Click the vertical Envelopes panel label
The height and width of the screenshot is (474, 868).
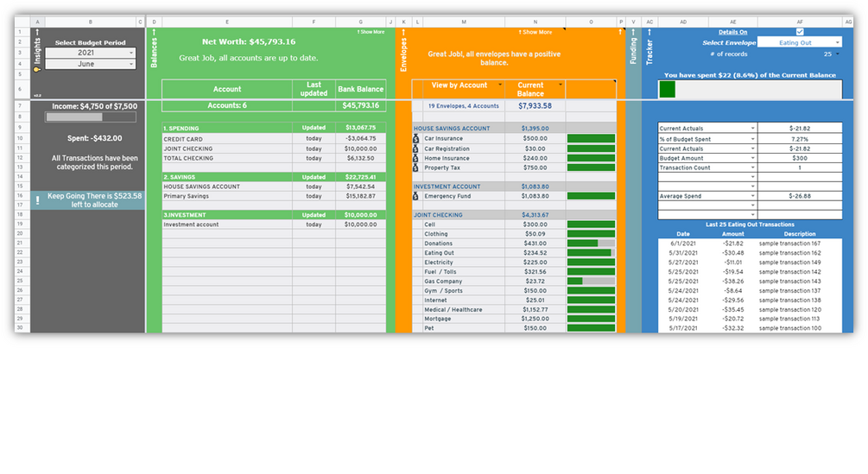pos(403,54)
